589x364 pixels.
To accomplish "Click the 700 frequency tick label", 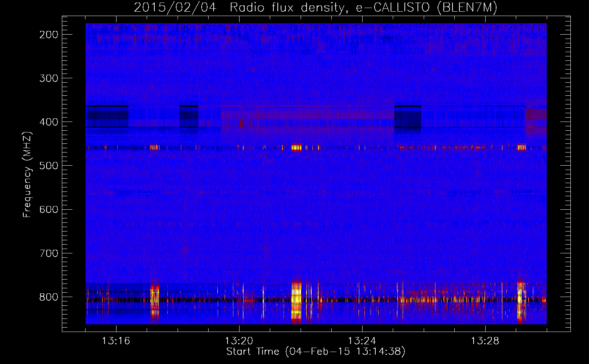I will click(x=49, y=253).
